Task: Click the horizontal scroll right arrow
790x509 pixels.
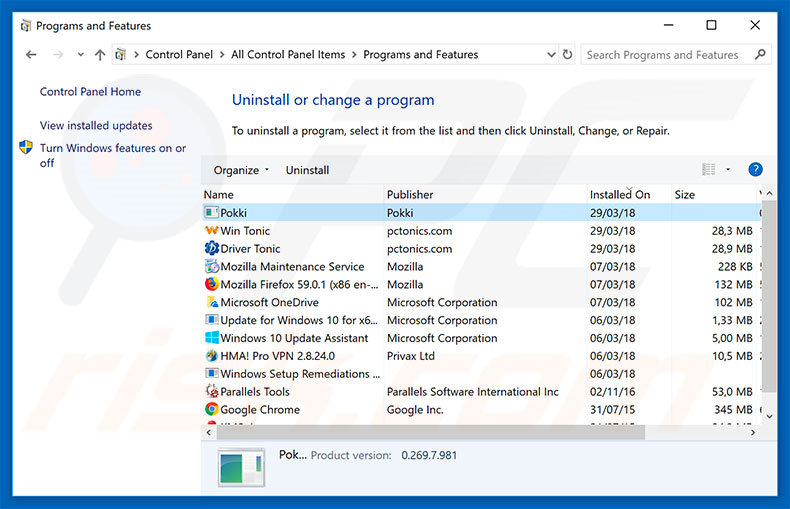Action: tap(753, 432)
